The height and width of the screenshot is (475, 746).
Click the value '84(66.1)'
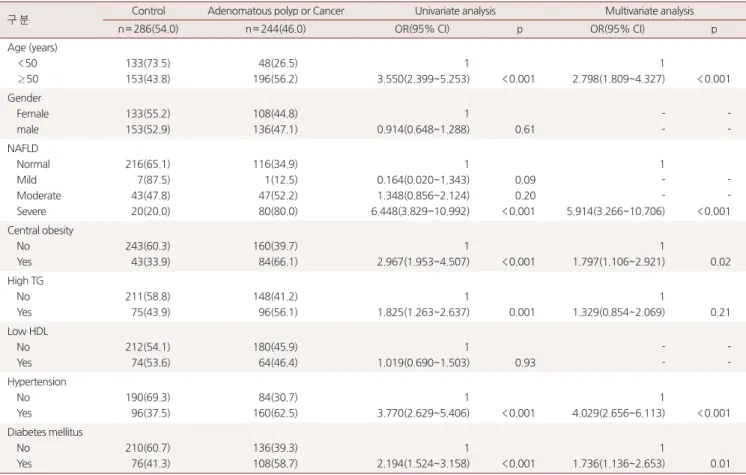pyautogui.click(x=278, y=262)
